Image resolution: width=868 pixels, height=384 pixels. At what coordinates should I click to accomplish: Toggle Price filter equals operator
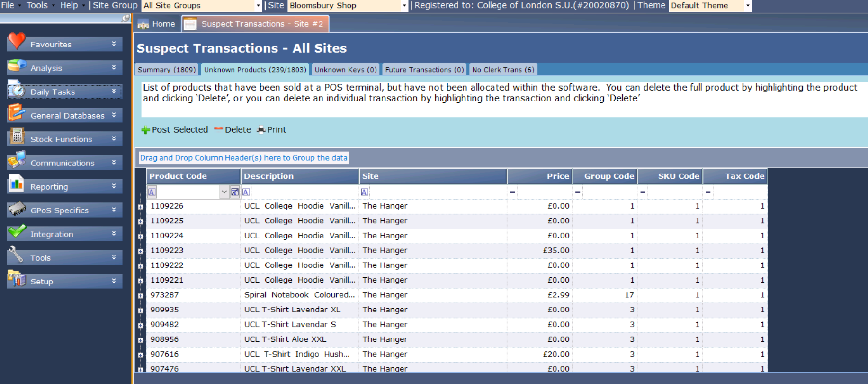[x=512, y=192]
